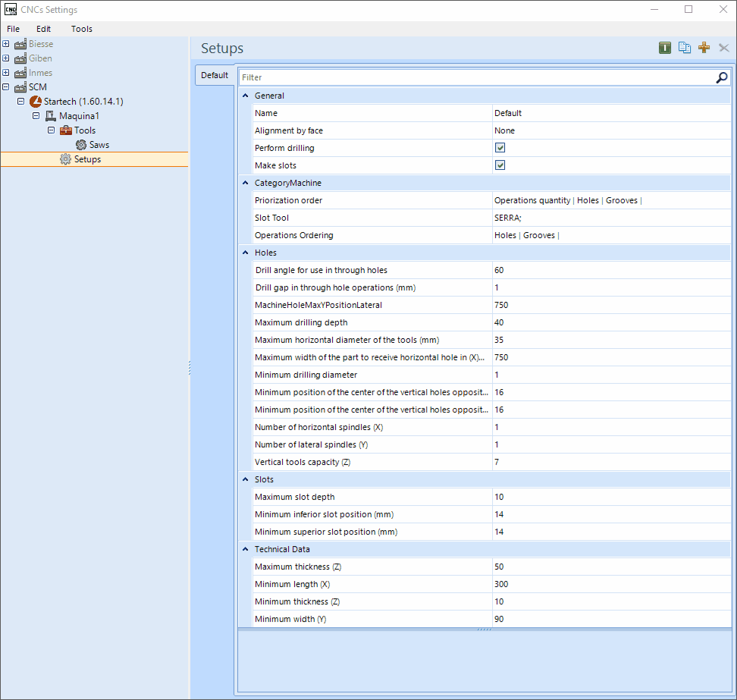Viewport: 737px width, 700px height.
Task: Open the Tools menu in the menu bar
Action: click(82, 29)
